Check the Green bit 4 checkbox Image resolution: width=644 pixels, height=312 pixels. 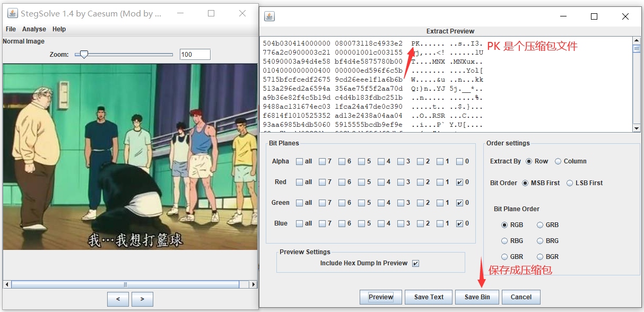point(381,203)
